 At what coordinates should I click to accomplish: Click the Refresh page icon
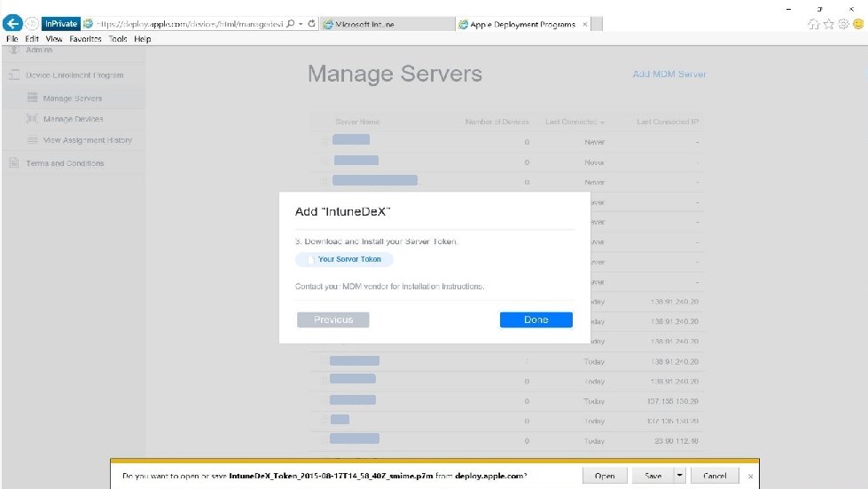click(312, 24)
